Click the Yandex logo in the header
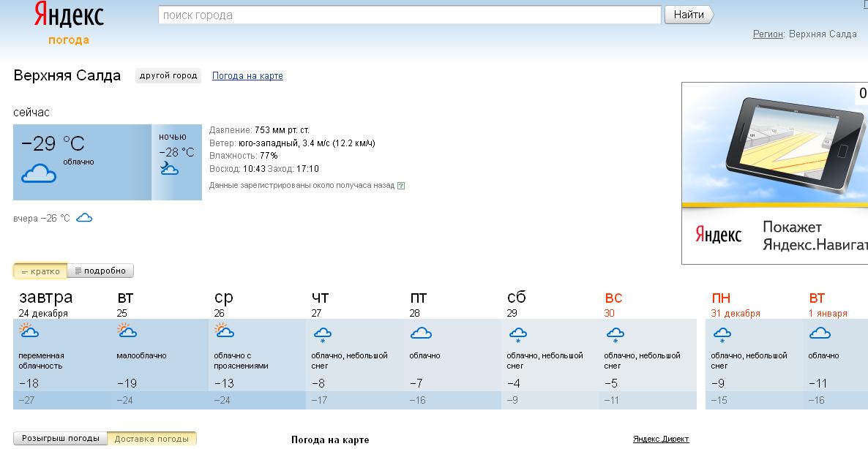This screenshot has height=449, width=868. click(69, 15)
